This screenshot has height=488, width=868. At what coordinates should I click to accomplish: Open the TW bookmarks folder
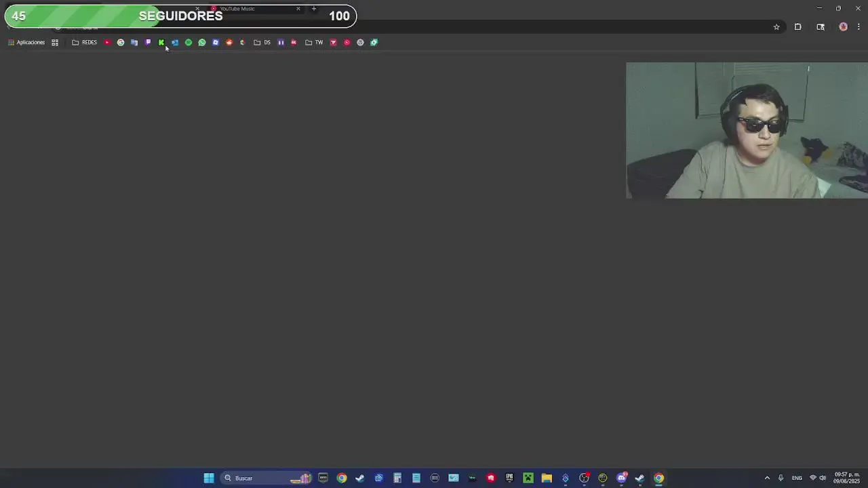click(314, 42)
